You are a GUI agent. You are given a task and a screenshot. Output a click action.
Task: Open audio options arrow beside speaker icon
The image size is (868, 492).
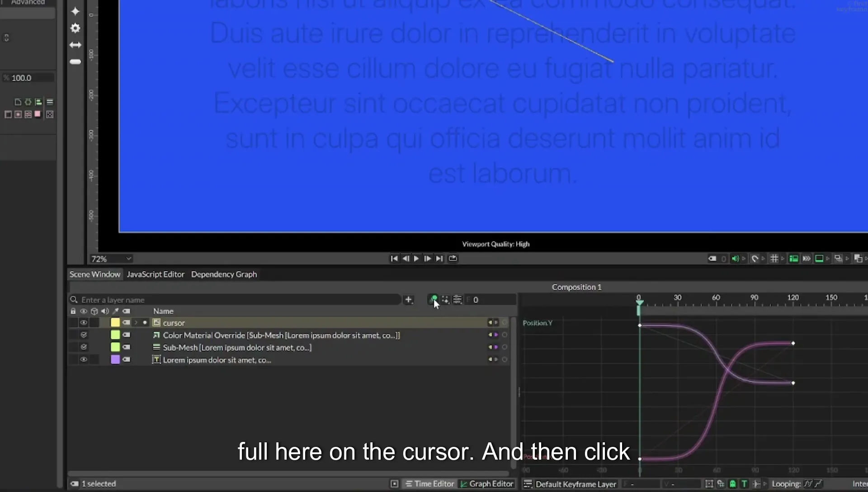(x=744, y=259)
